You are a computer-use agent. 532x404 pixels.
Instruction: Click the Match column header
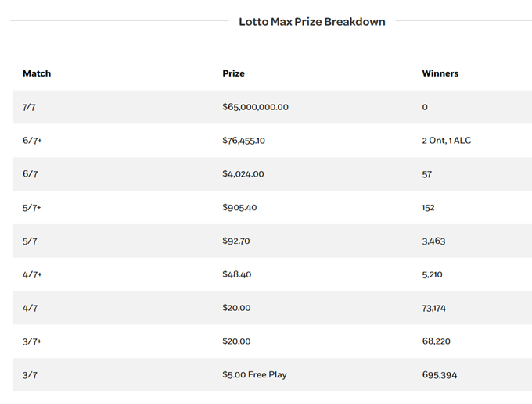coord(37,73)
